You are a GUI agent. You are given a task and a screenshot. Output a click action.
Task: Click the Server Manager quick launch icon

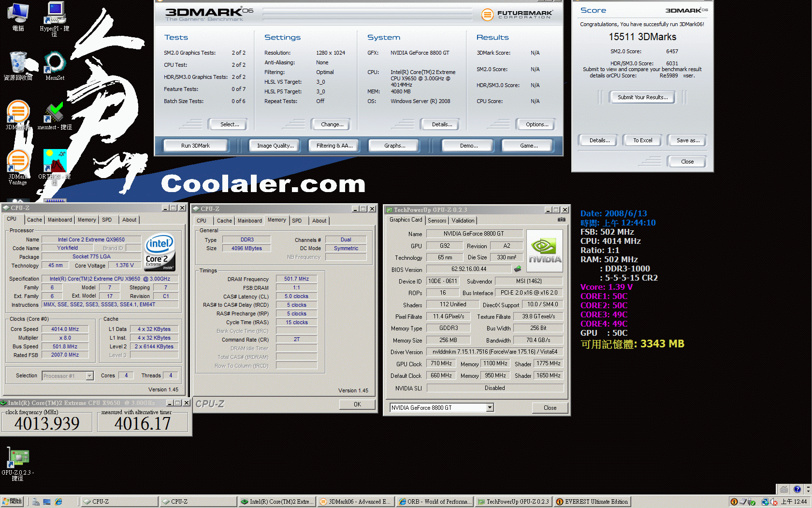coord(36,502)
